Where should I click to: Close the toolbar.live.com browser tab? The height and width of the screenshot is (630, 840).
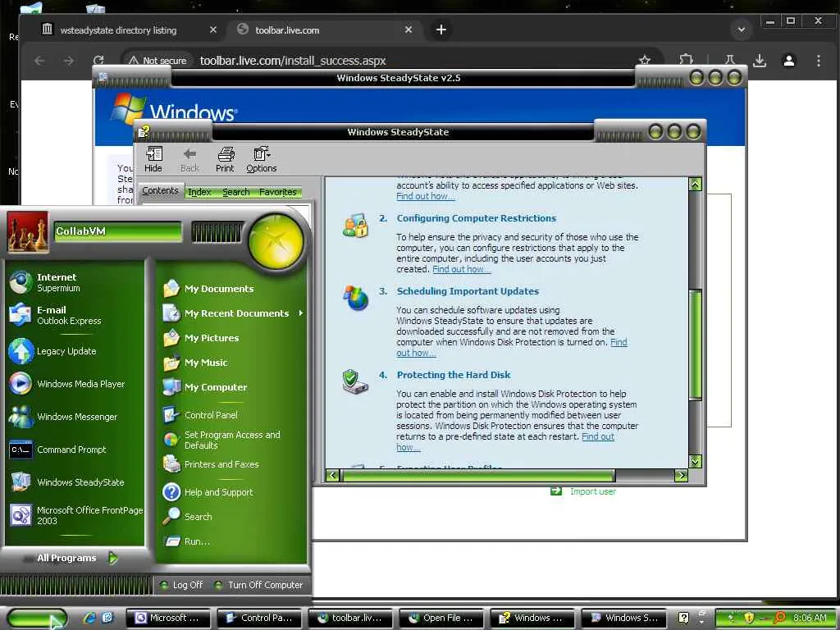pyautogui.click(x=409, y=30)
